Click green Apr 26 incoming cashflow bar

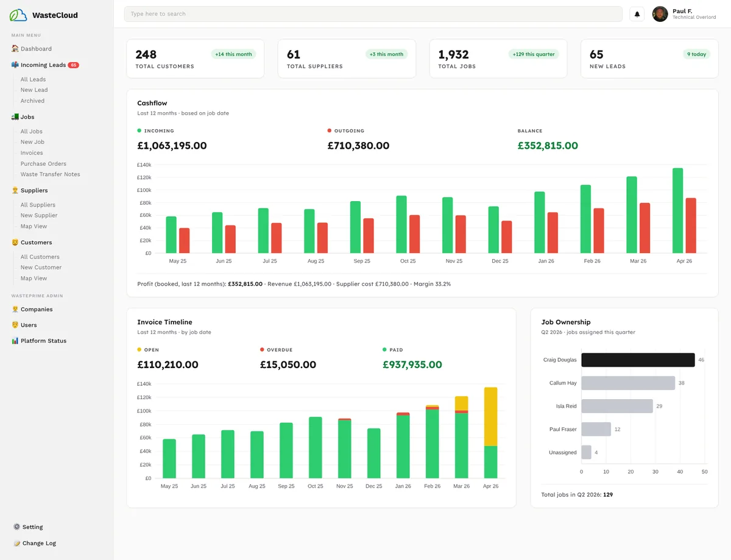[x=677, y=211]
